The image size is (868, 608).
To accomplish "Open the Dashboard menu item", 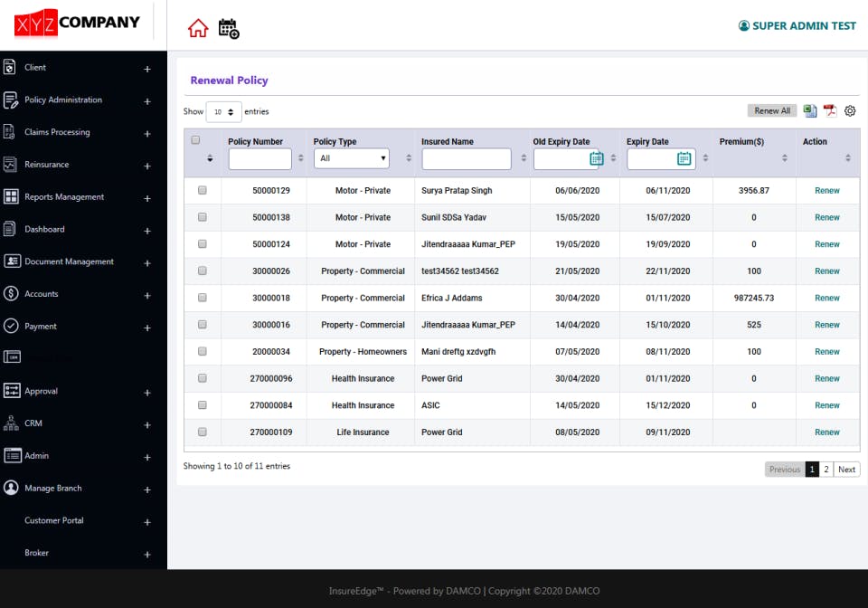I will (x=44, y=229).
